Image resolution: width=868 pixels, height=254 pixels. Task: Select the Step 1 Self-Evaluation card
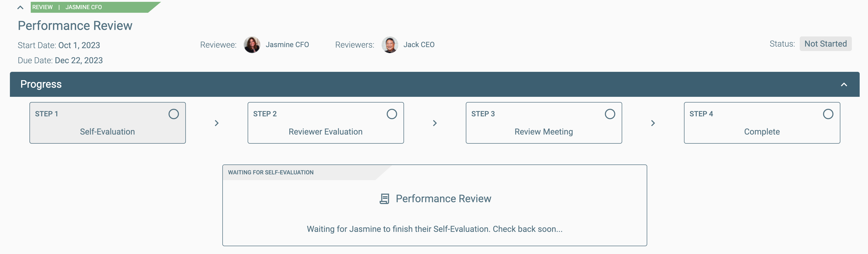pos(107,123)
